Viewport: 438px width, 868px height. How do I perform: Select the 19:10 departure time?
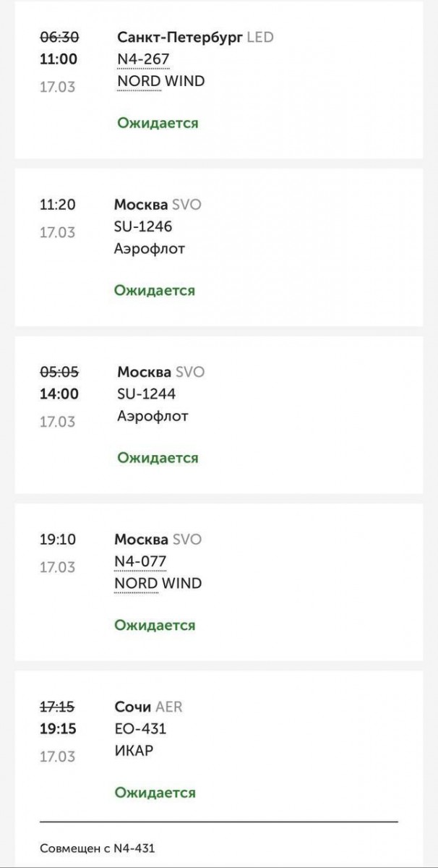(x=57, y=540)
